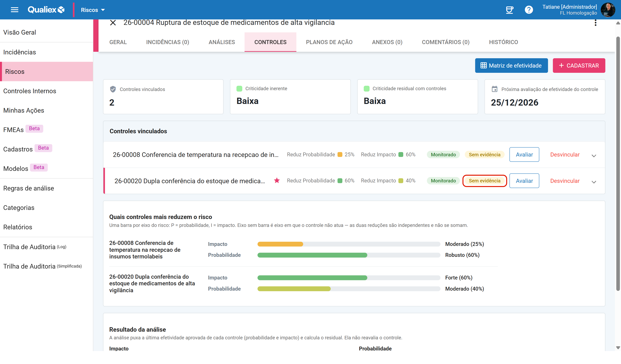
Task: Click the Matriz de efetividade button
Action: (x=511, y=66)
